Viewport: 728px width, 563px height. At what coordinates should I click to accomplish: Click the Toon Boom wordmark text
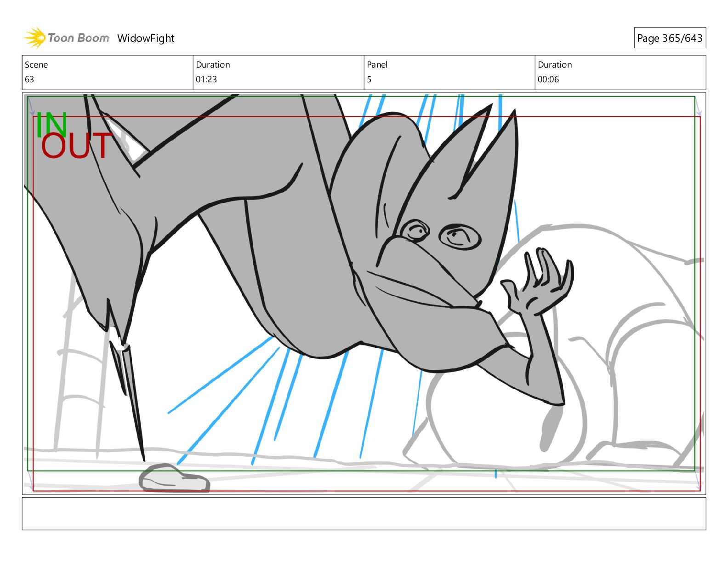[x=79, y=38]
